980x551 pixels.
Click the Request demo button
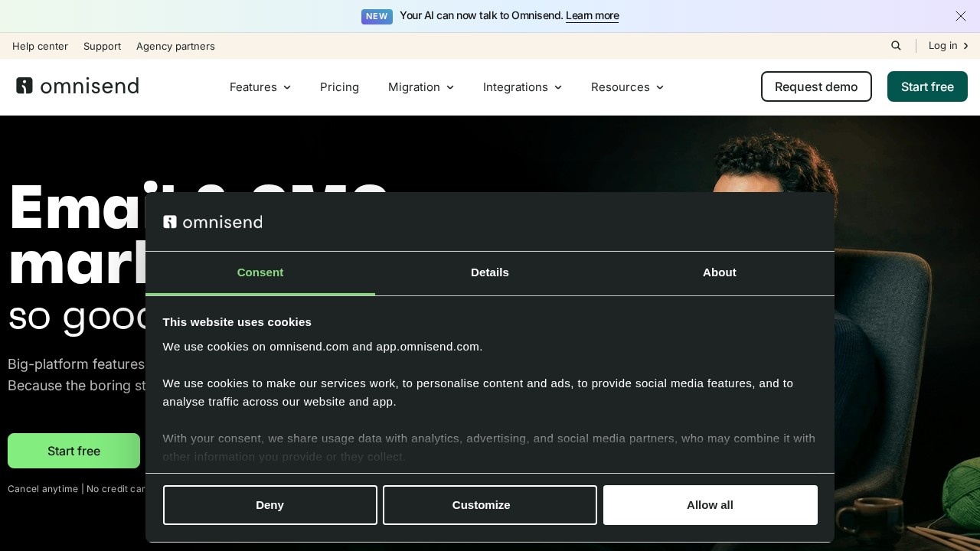click(816, 86)
